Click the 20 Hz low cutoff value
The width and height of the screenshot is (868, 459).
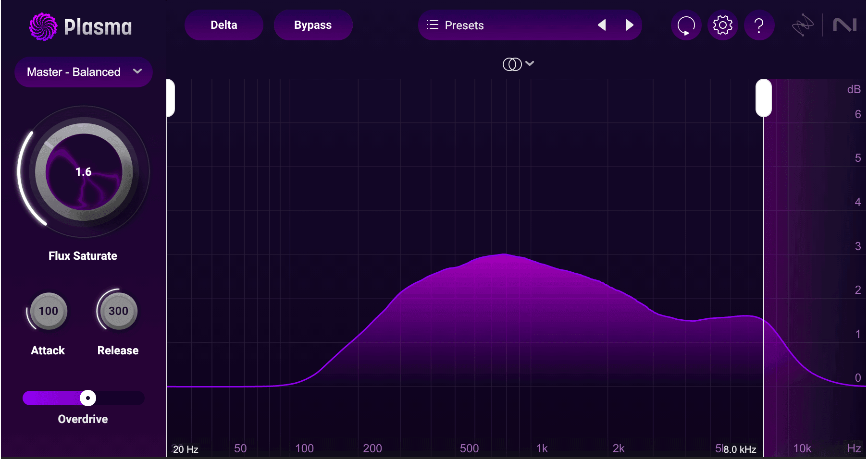tap(186, 449)
